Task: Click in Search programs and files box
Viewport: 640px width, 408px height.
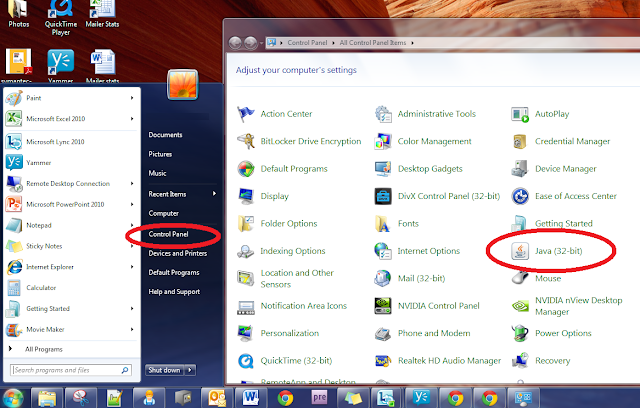Action: click(71, 370)
